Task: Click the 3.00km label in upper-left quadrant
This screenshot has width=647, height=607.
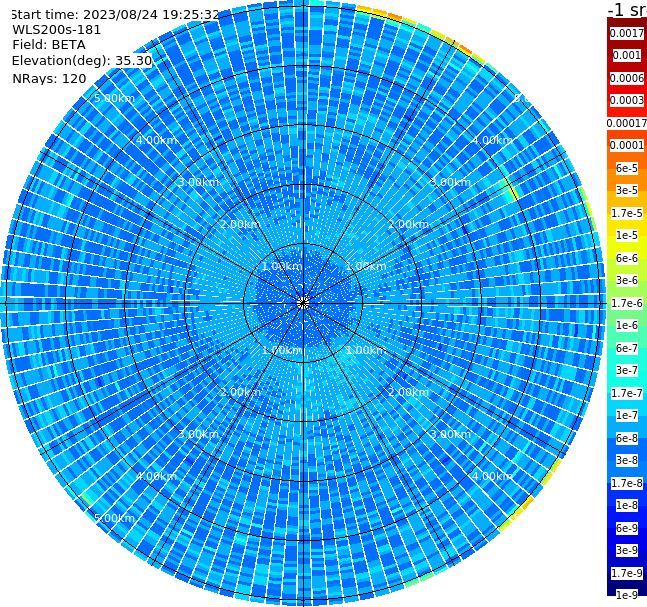Action: click(x=198, y=182)
